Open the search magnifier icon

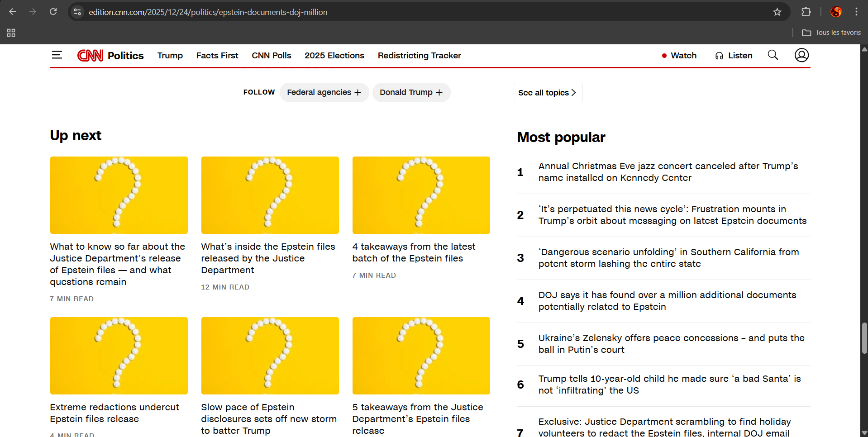pos(773,55)
